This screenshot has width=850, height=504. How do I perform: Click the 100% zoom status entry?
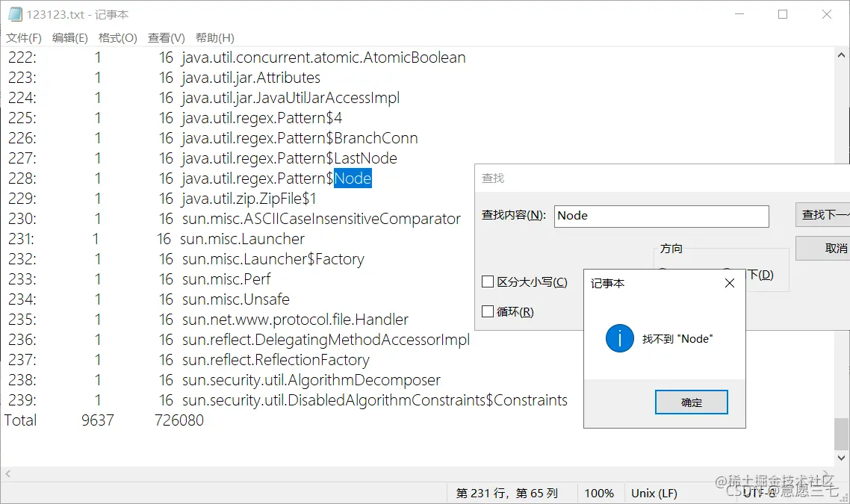point(599,493)
